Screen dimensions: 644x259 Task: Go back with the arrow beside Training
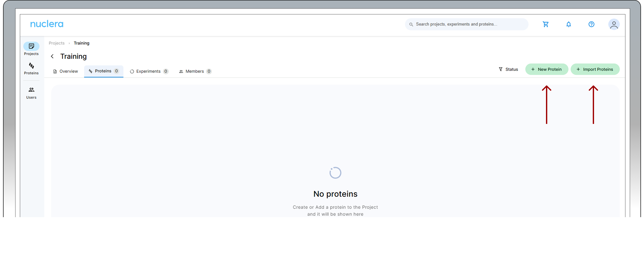coord(52,56)
